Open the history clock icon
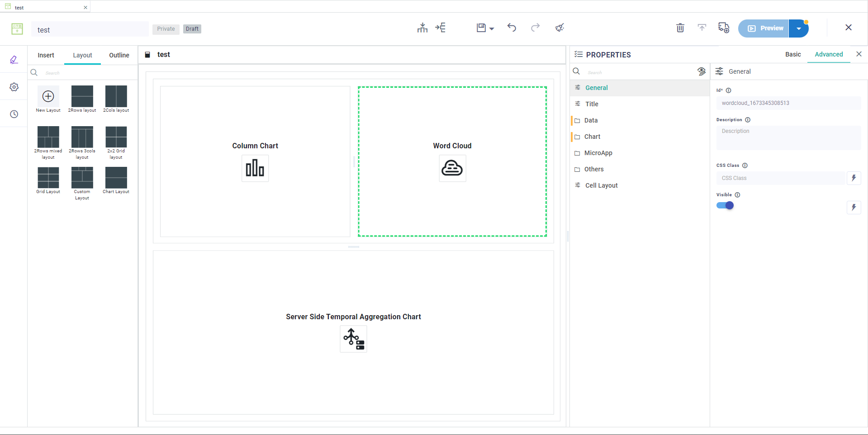868x435 pixels. point(14,114)
